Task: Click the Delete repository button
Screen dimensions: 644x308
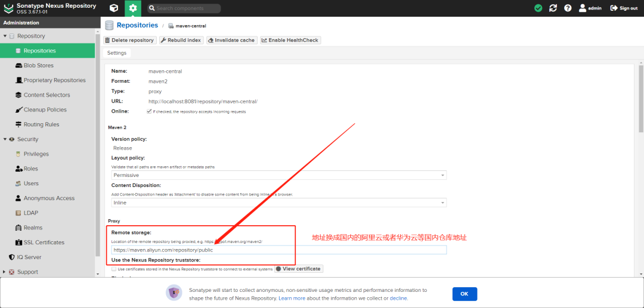Action: [x=130, y=40]
